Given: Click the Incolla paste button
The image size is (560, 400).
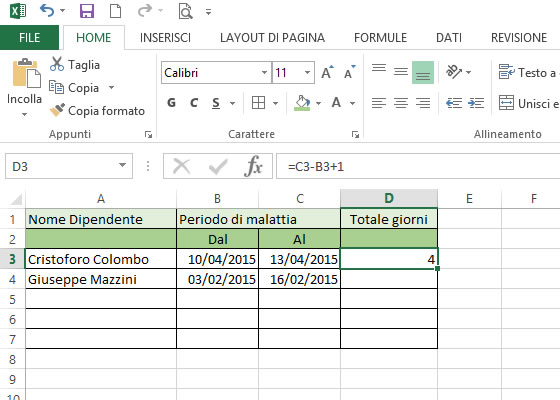Looking at the screenshot, I should pyautogui.click(x=24, y=88).
